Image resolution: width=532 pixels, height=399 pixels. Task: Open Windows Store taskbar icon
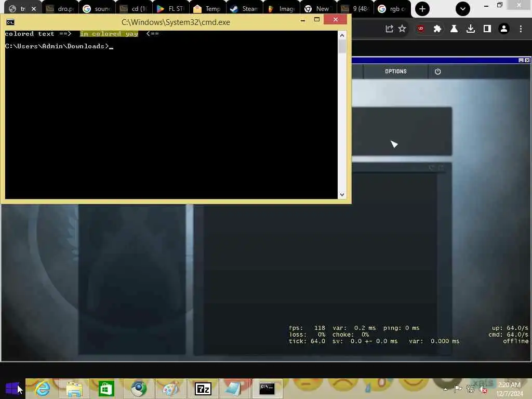click(106, 389)
